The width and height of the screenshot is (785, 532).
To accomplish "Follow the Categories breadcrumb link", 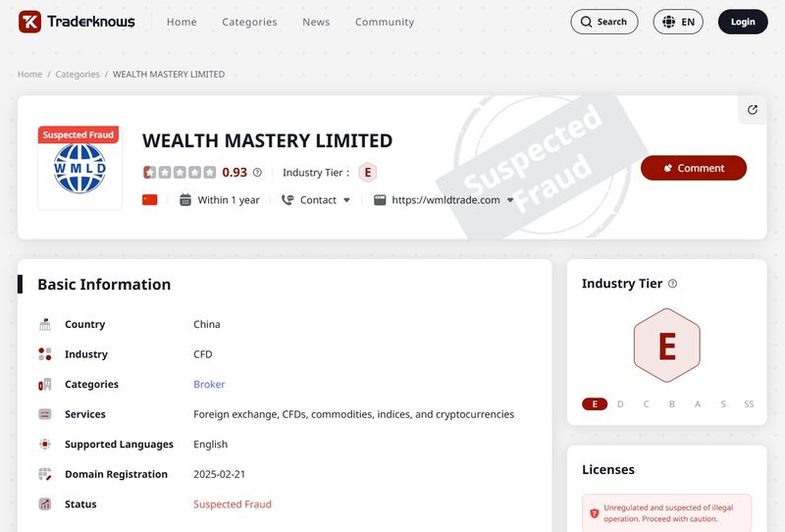I will pyautogui.click(x=78, y=75).
